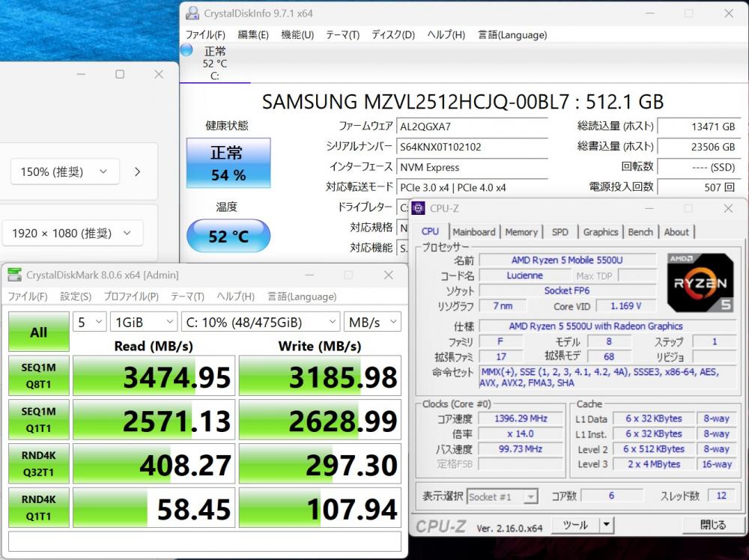Maximize the Settings window

pos(120,74)
